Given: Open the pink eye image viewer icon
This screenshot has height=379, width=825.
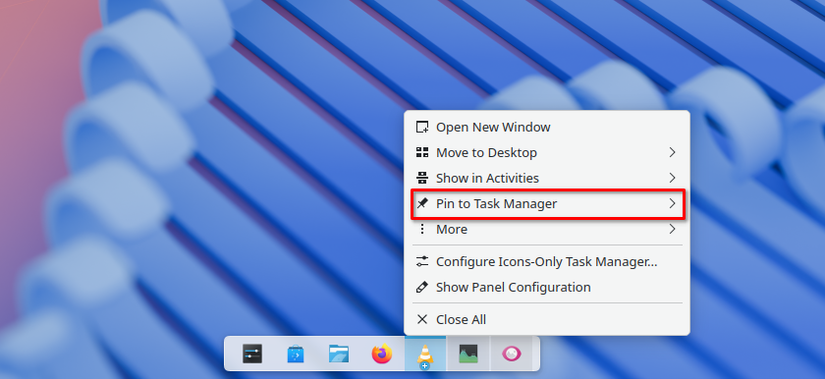Looking at the screenshot, I should pyautogui.click(x=511, y=353).
